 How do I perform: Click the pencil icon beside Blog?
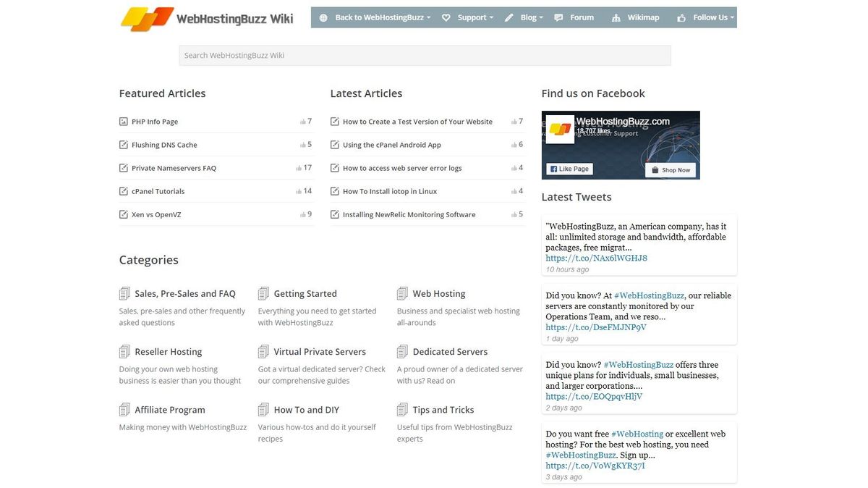(509, 17)
